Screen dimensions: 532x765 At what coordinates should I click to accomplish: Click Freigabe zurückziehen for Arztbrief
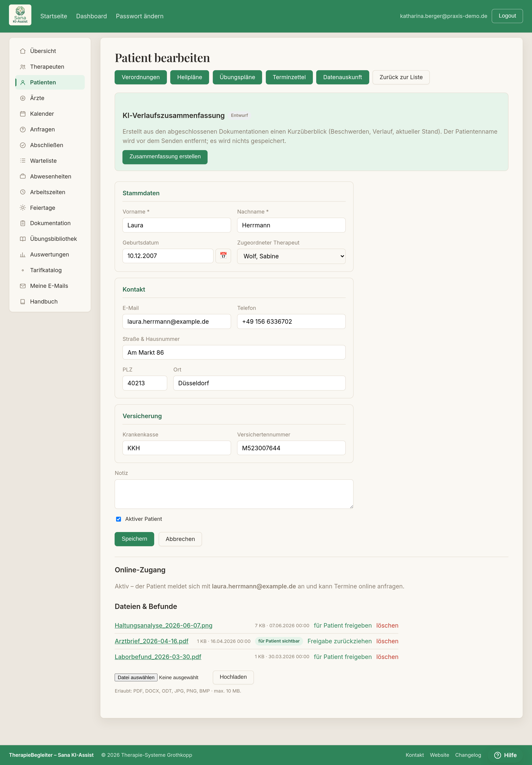pos(340,641)
